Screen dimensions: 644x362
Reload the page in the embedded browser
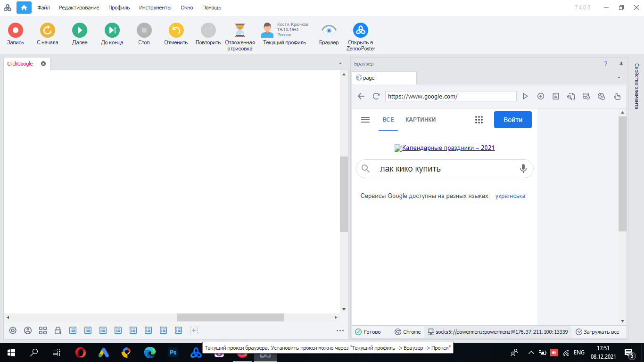pyautogui.click(x=376, y=96)
